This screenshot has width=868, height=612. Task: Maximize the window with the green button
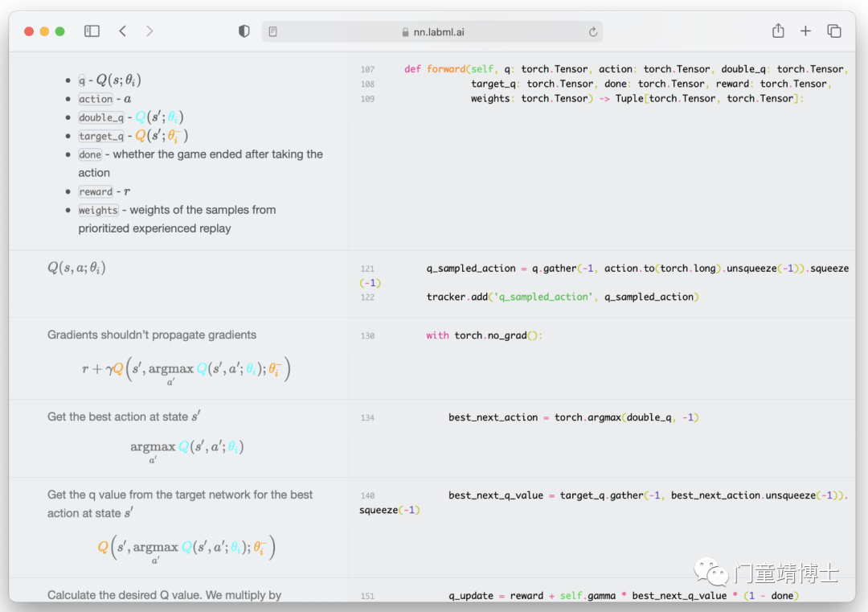click(x=59, y=31)
